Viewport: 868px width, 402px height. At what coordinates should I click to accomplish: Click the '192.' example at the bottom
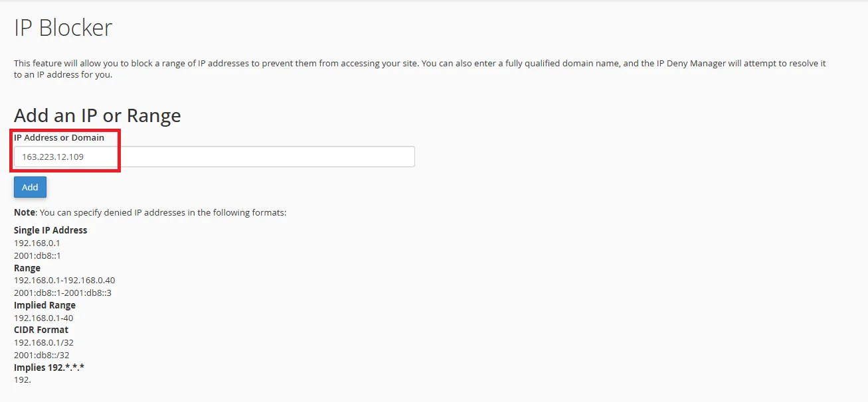[x=23, y=379]
